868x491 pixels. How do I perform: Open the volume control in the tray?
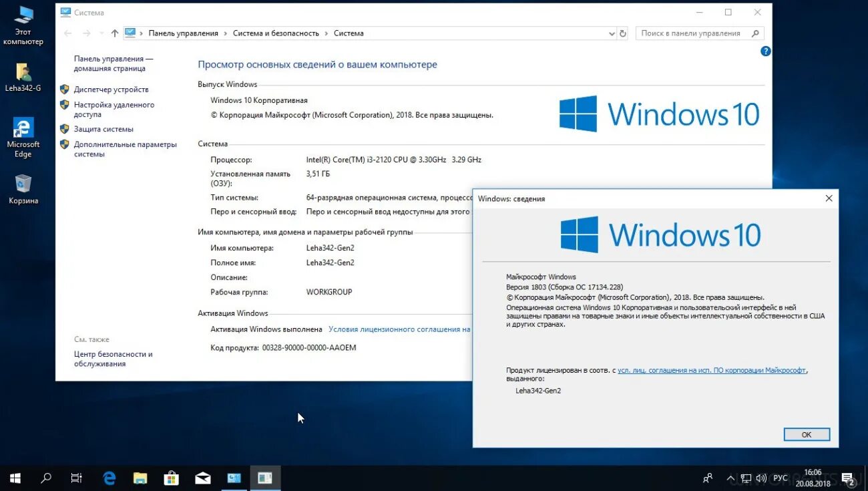point(761,478)
